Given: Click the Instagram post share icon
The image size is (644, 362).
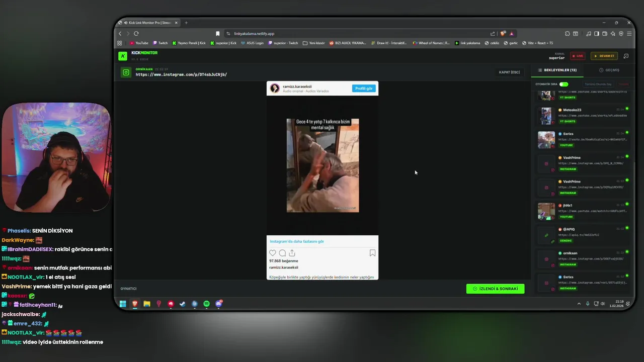Looking at the screenshot, I should [292, 253].
